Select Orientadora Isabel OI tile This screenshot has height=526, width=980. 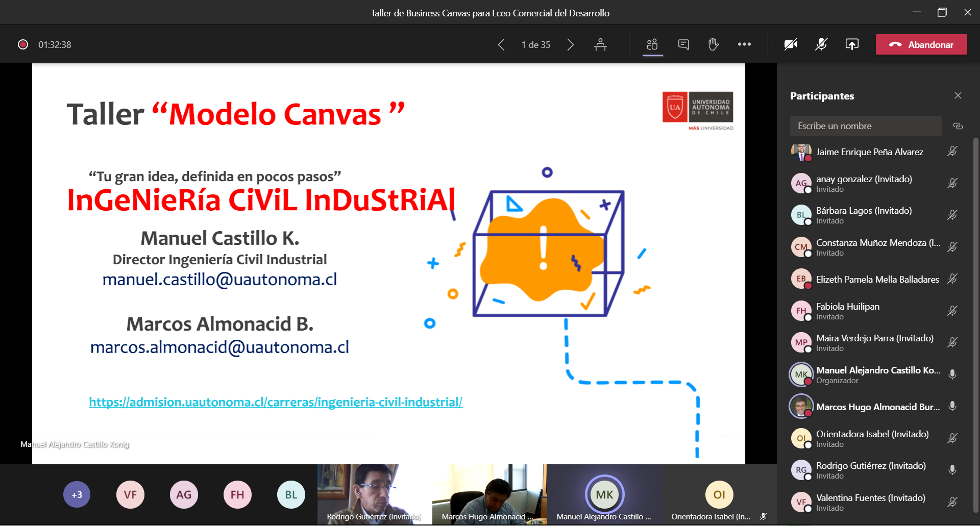(720, 494)
